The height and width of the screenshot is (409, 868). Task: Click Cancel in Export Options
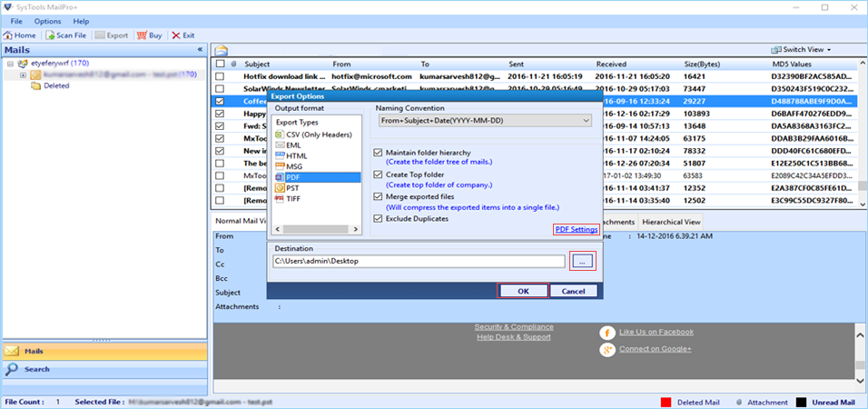(x=574, y=291)
